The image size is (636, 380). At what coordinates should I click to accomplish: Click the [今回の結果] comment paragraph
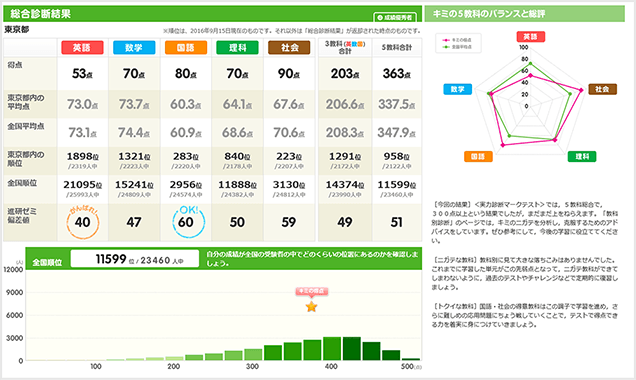point(524,222)
